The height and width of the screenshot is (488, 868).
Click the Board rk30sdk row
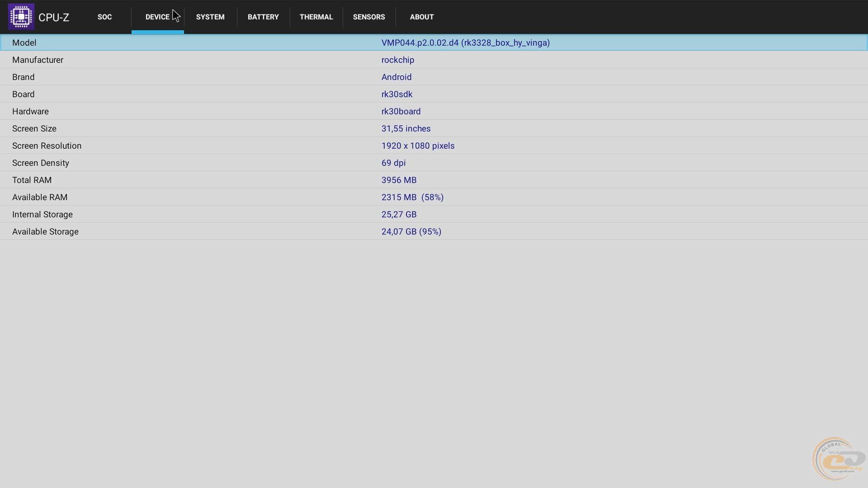434,94
